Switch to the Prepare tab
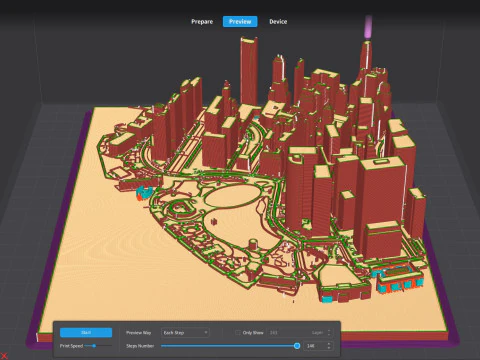Image resolution: width=480 pixels, height=360 pixels. pyautogui.click(x=202, y=22)
